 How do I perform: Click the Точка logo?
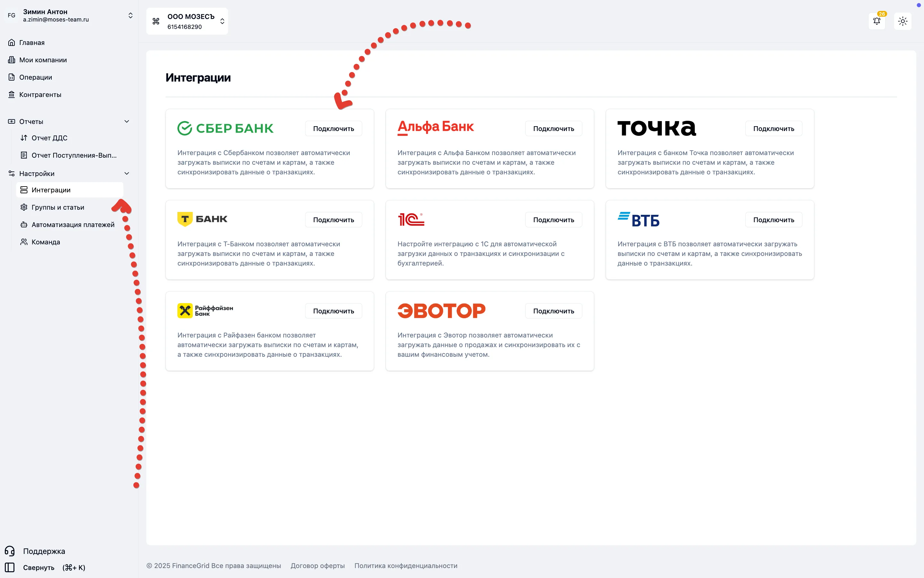point(657,128)
